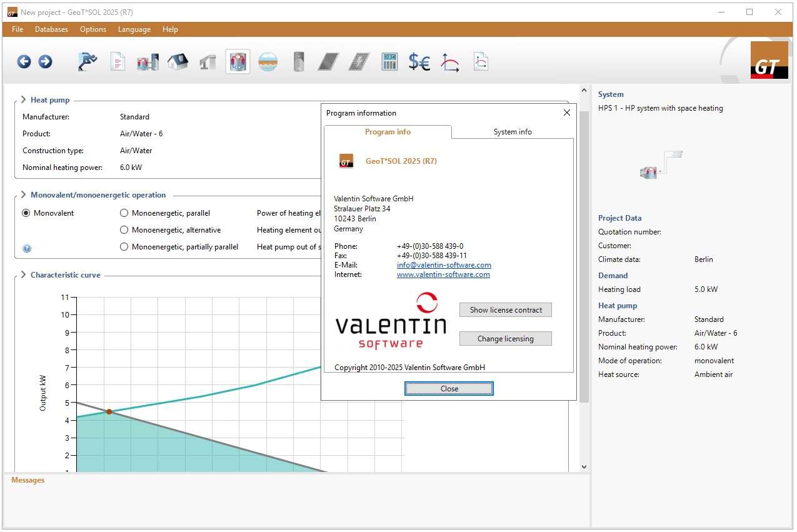Select the Monovalent radio button

26,213
